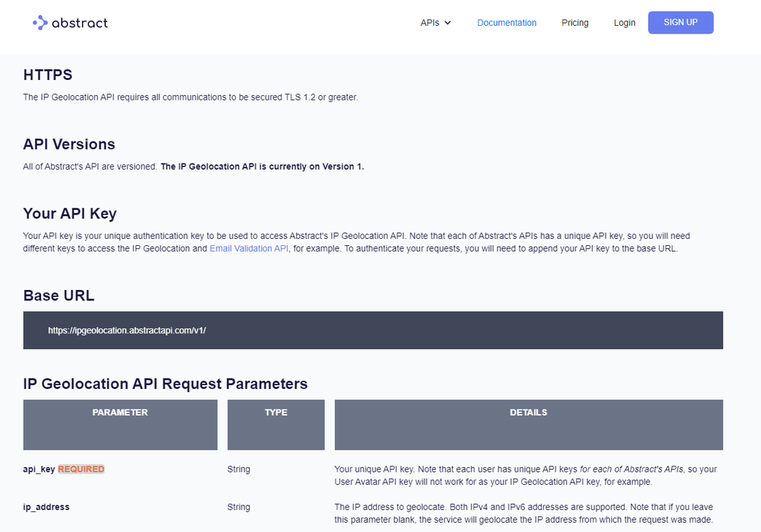Viewport: 761px width, 532px height.
Task: Click the IP Geolocation API Request Parameters heading
Action: point(165,384)
